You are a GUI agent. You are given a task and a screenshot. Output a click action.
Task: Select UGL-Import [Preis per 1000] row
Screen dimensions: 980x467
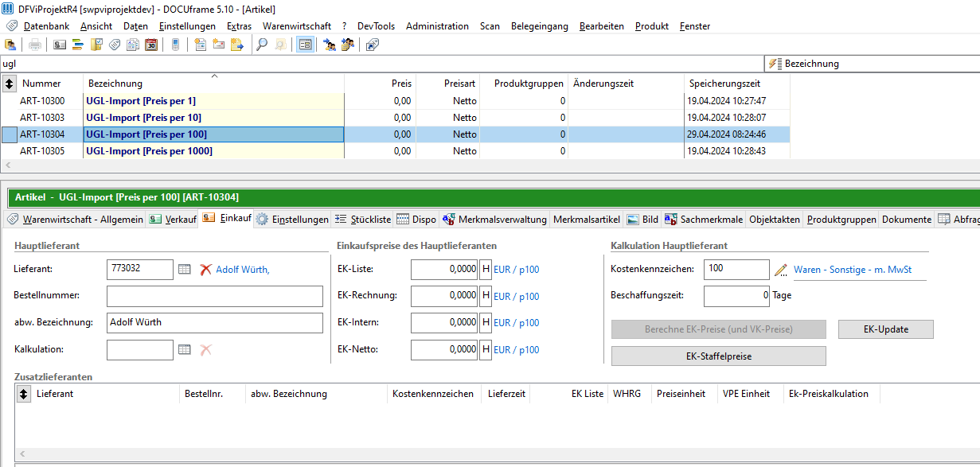[x=396, y=150]
